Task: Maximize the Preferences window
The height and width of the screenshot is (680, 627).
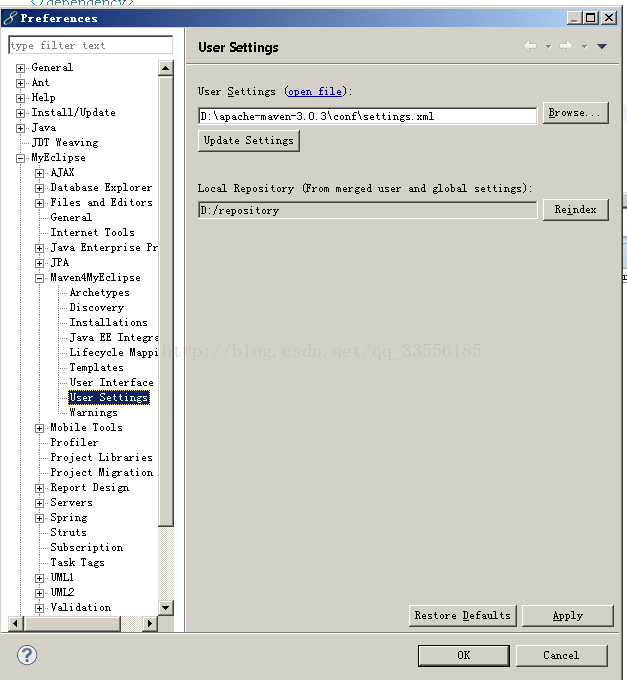Action: (591, 18)
